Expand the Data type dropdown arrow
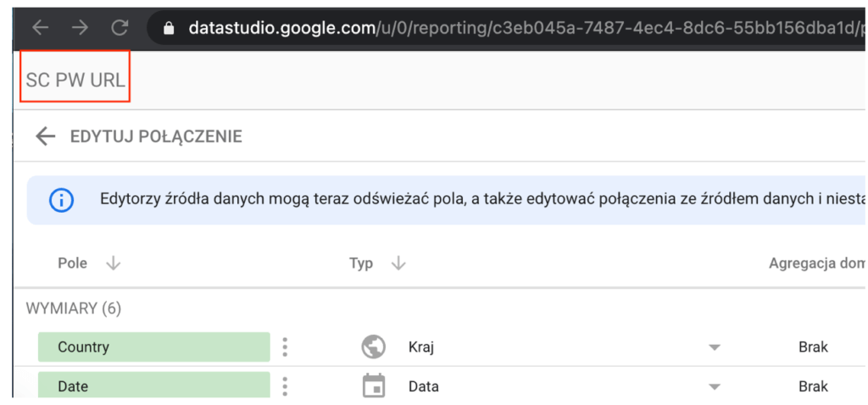 click(714, 386)
